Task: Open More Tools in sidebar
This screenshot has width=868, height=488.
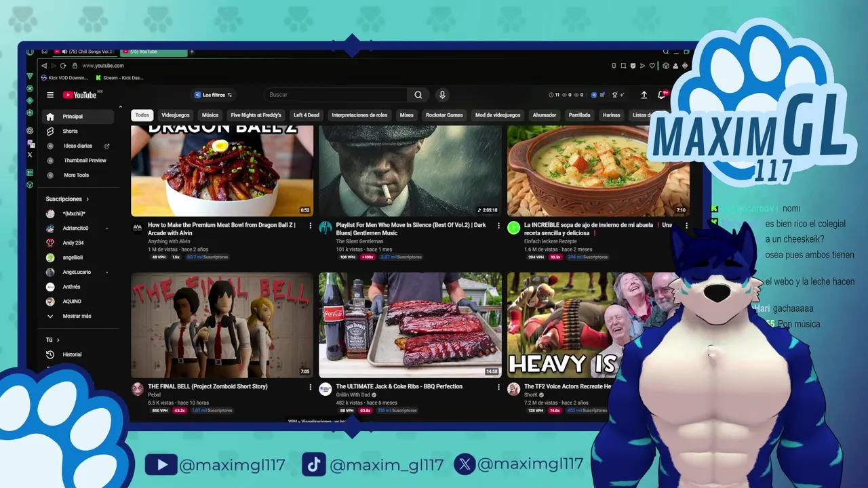Action: click(x=79, y=175)
